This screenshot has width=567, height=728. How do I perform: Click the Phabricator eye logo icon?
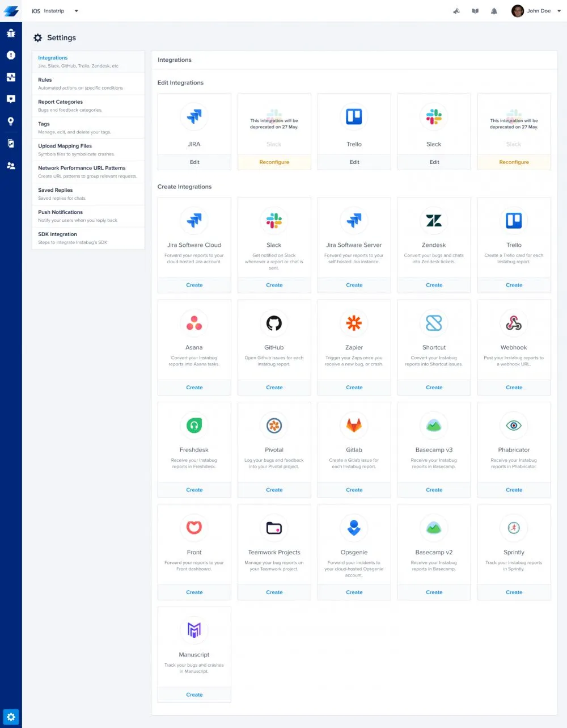tap(514, 425)
